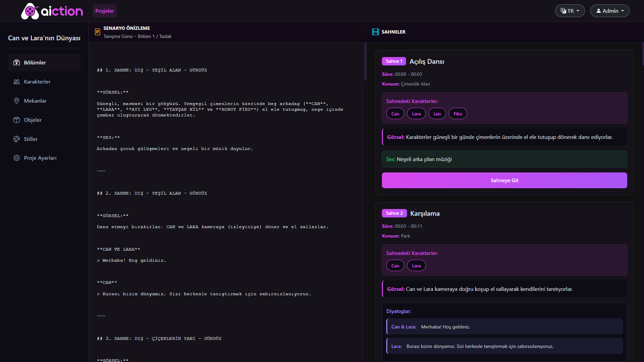
Task: Open the Projeler tab
Action: coord(104,11)
